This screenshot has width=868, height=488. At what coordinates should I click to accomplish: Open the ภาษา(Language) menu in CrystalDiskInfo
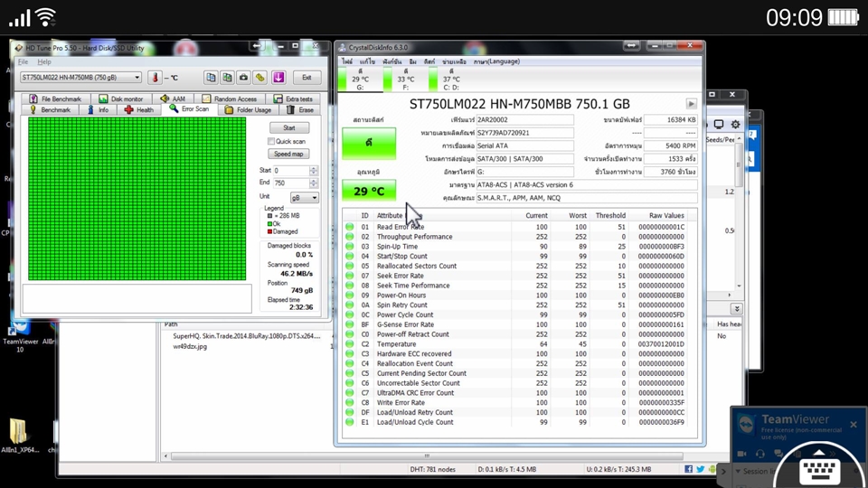pyautogui.click(x=496, y=61)
